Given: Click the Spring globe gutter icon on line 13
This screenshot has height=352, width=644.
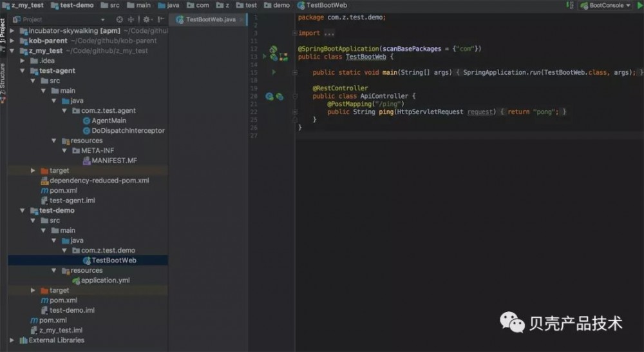Looking at the screenshot, I should click(274, 57).
